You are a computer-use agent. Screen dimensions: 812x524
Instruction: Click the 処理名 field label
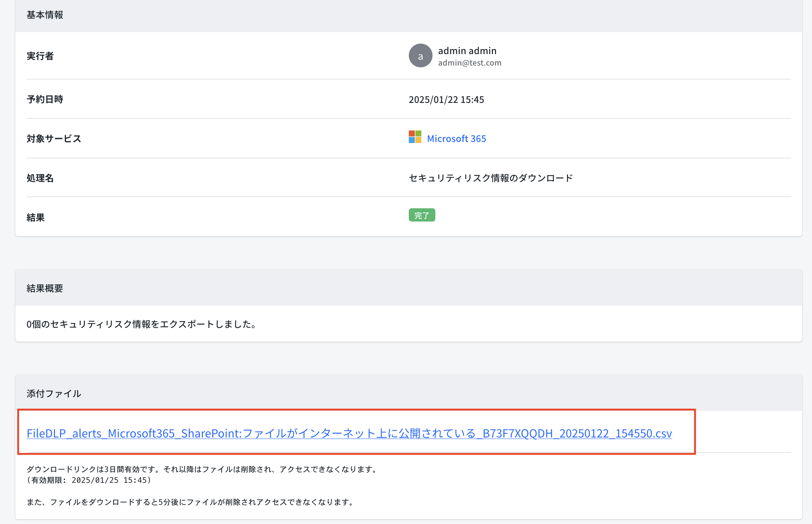click(40, 178)
